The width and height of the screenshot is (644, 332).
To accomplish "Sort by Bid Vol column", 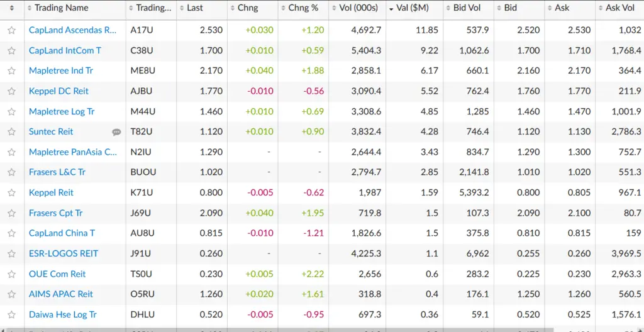I will point(469,8).
